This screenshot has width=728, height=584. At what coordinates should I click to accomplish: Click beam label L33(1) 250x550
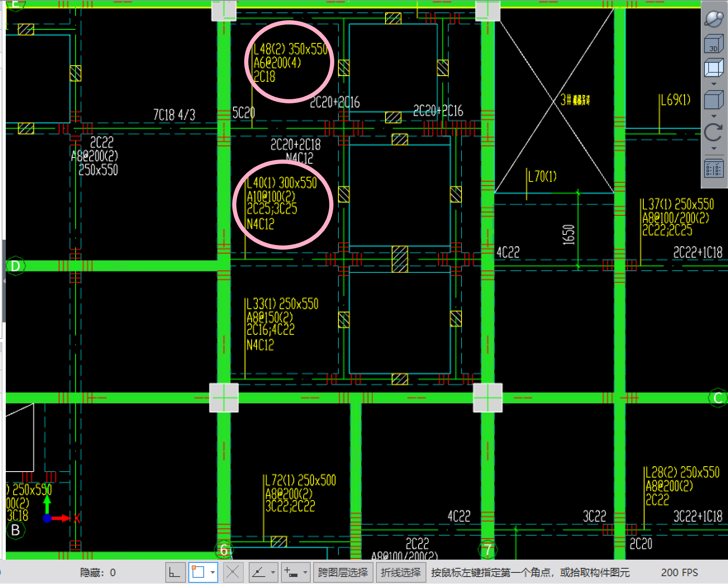pyautogui.click(x=283, y=304)
